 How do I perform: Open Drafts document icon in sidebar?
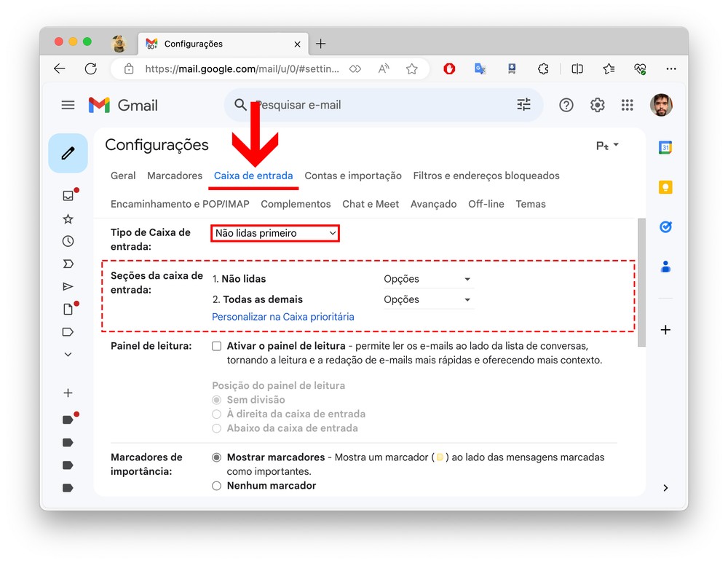click(68, 309)
